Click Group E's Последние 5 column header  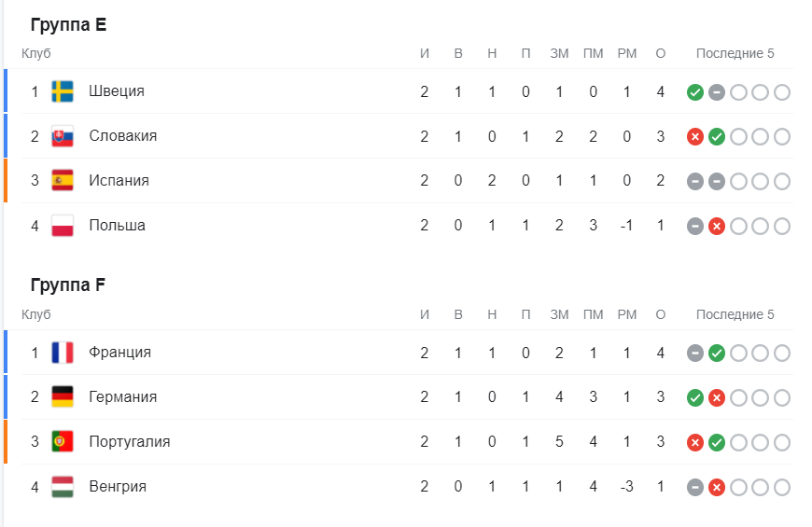735,53
